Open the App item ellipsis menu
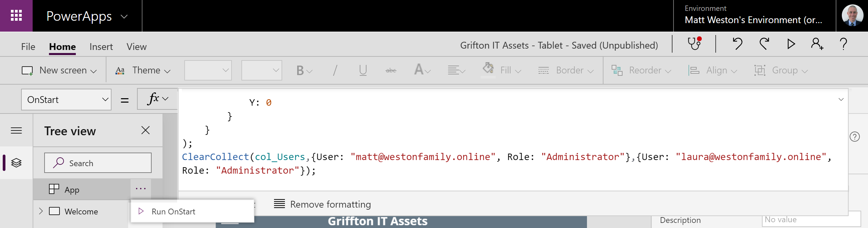The image size is (868, 228). pos(141,189)
